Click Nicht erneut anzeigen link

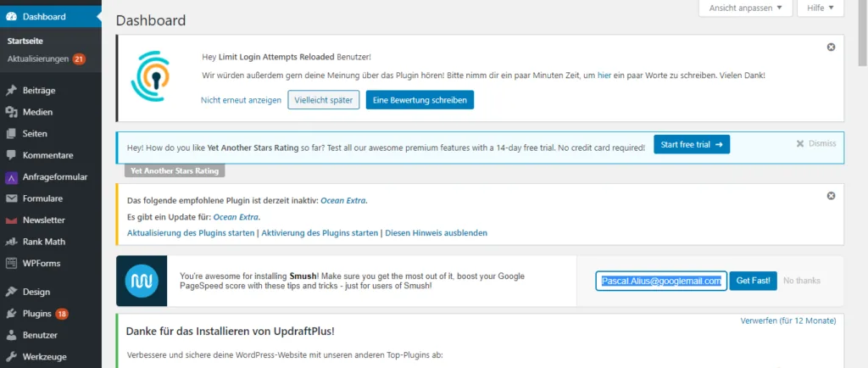coord(241,100)
